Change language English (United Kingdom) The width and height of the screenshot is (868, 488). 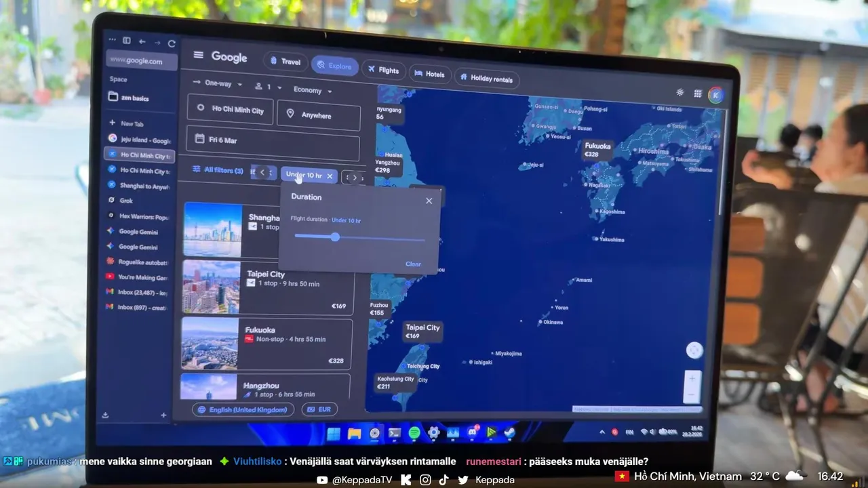pyautogui.click(x=243, y=409)
